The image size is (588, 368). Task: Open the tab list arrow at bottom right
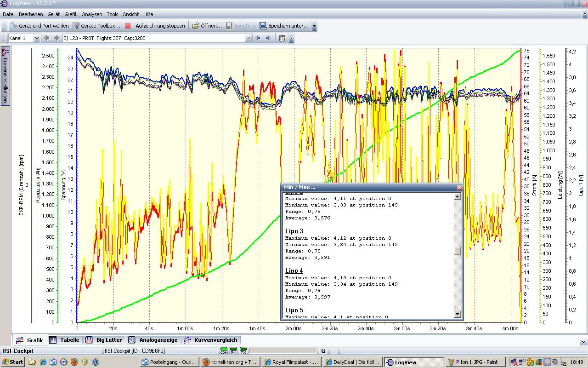583,342
